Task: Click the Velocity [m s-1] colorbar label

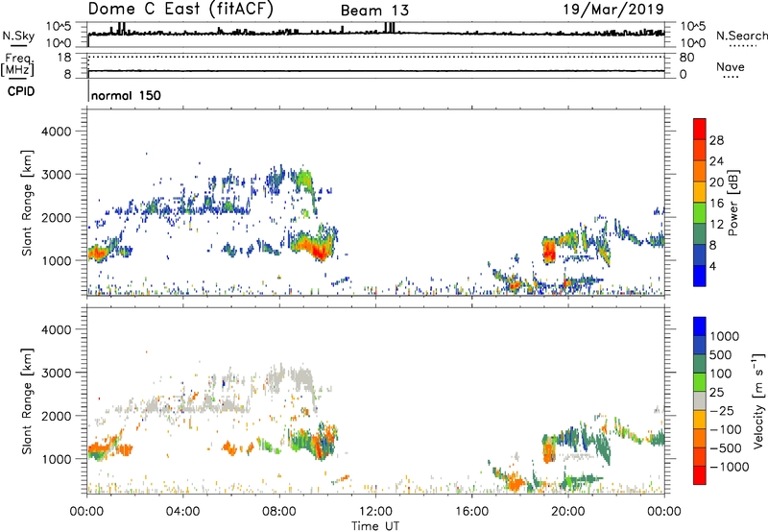Action: 758,400
